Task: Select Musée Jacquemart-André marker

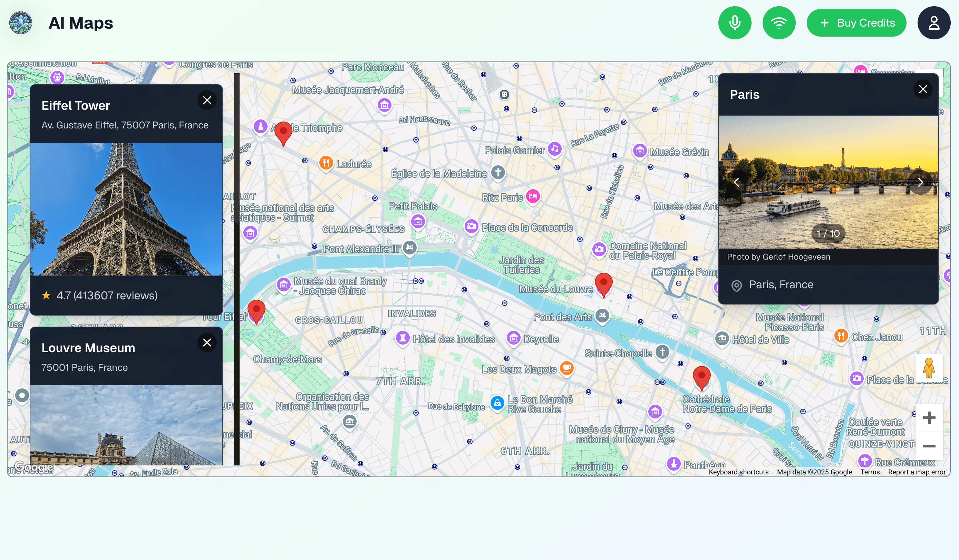Action: (384, 105)
